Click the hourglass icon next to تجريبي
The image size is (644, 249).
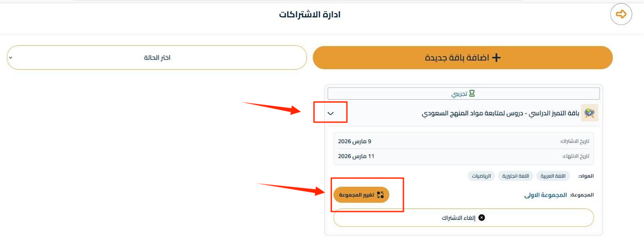[472, 94]
